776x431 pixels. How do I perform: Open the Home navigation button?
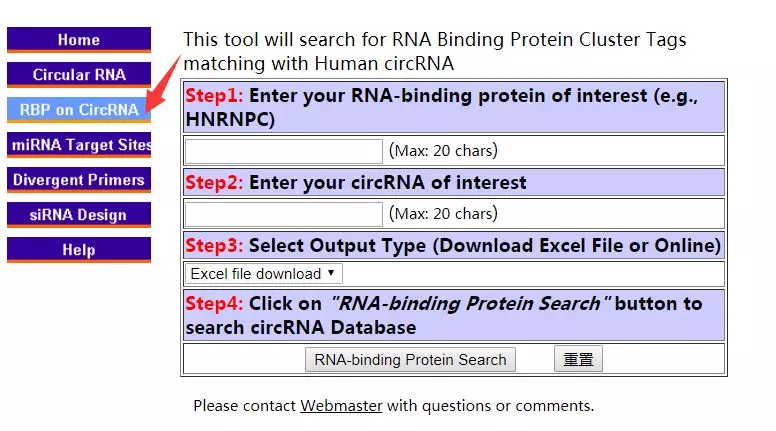coord(79,40)
